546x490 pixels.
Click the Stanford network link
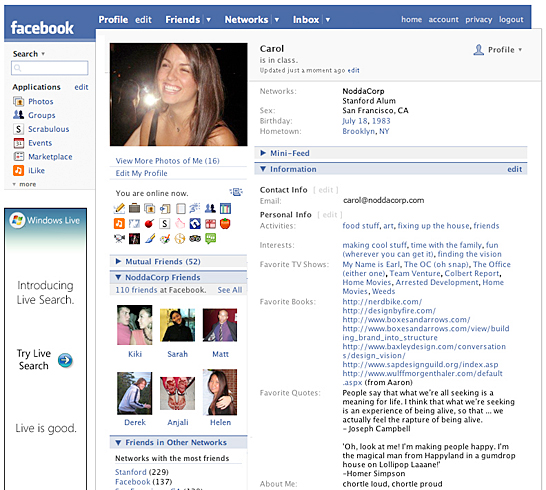(x=131, y=472)
